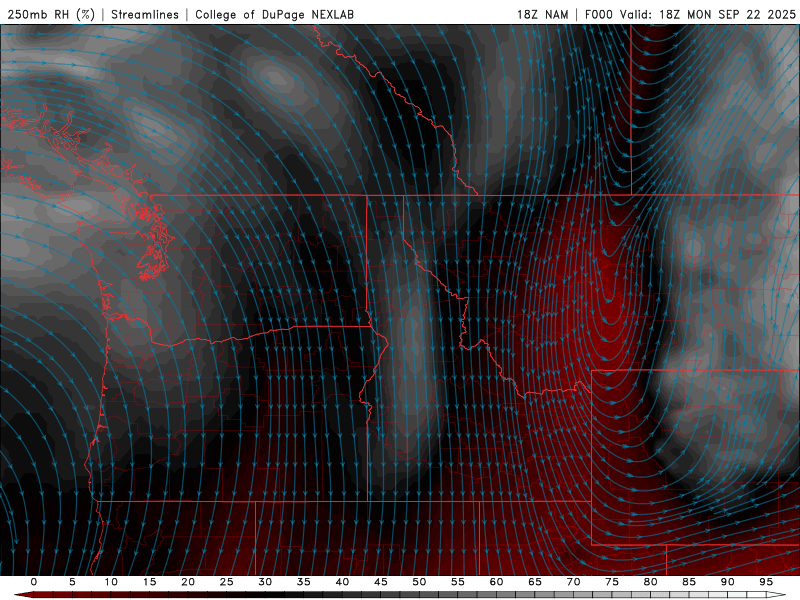Image resolution: width=800 pixels, height=600 pixels.
Task: Select the "Streamlines" header label
Action: [x=145, y=14]
